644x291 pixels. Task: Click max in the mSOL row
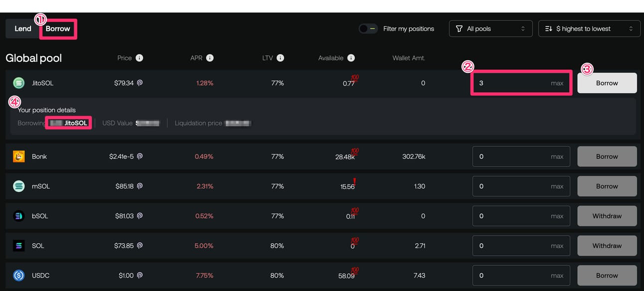point(557,186)
